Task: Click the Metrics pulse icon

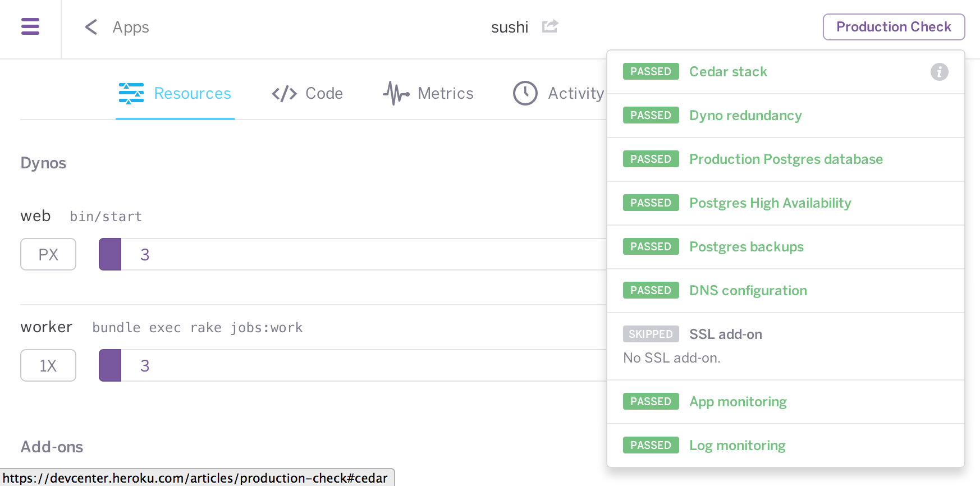Action: point(396,93)
